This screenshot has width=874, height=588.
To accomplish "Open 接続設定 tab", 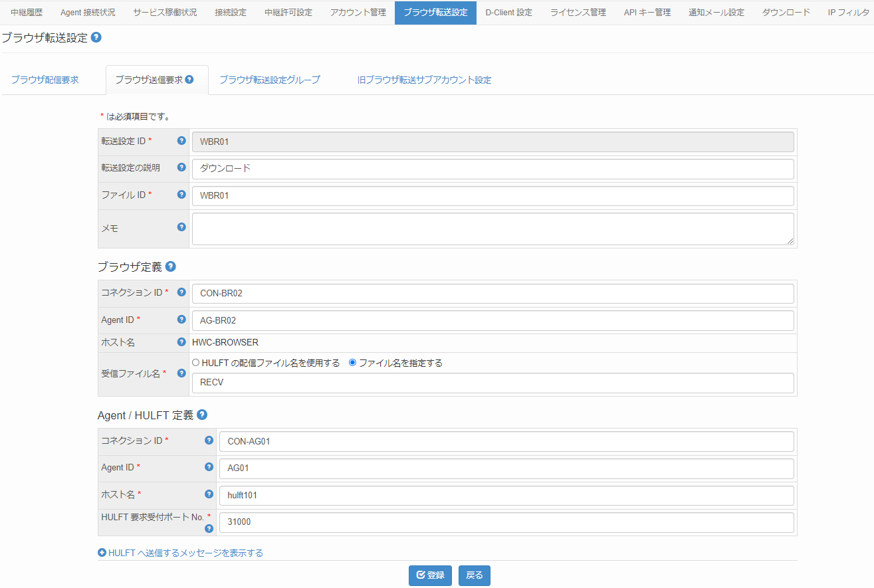I will tap(231, 13).
